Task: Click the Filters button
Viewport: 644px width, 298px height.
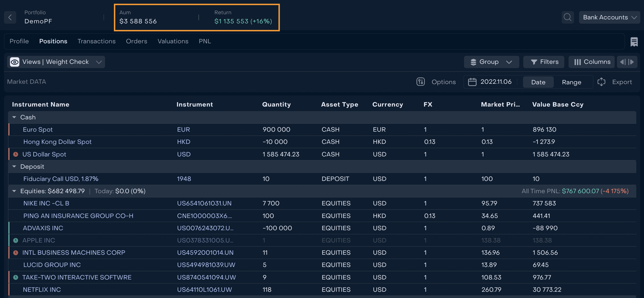Action: pyautogui.click(x=543, y=62)
